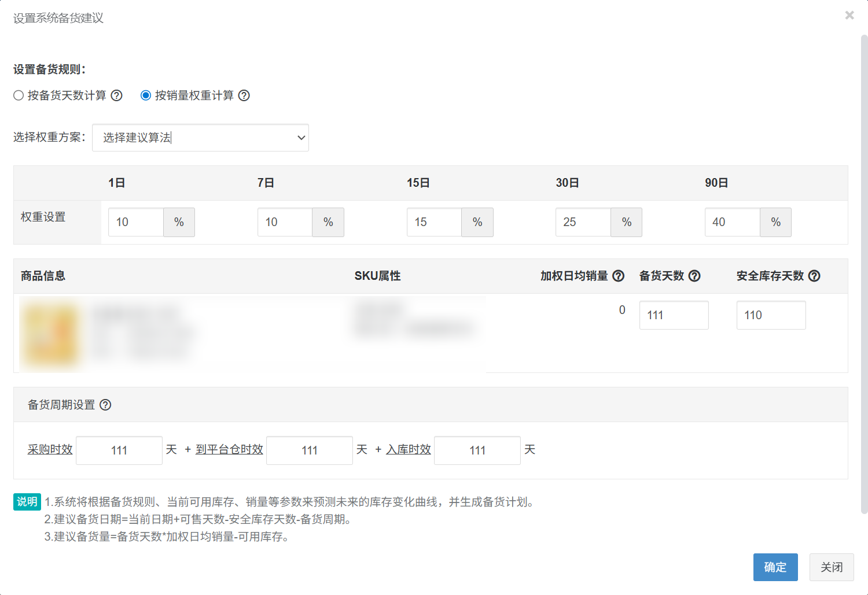Select the 按销量权重计算 radio option

[x=146, y=95]
